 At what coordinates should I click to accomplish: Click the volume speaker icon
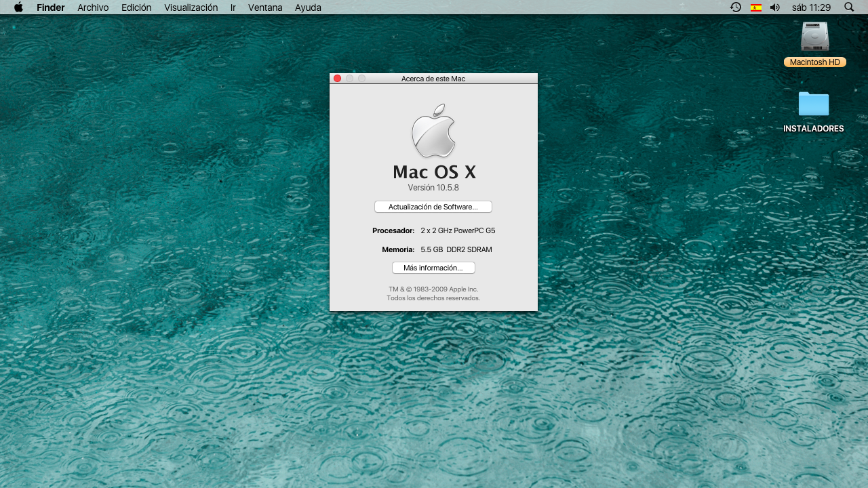click(775, 7)
